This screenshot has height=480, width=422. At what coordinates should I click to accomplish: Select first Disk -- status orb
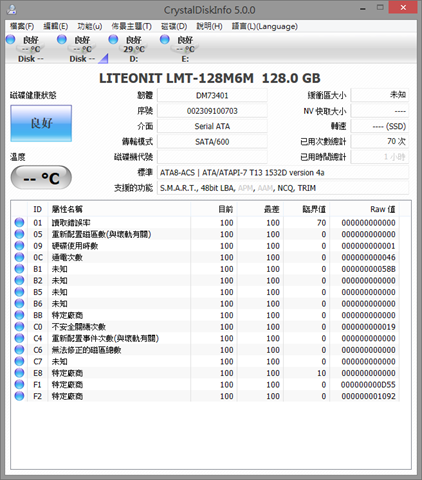point(11,39)
